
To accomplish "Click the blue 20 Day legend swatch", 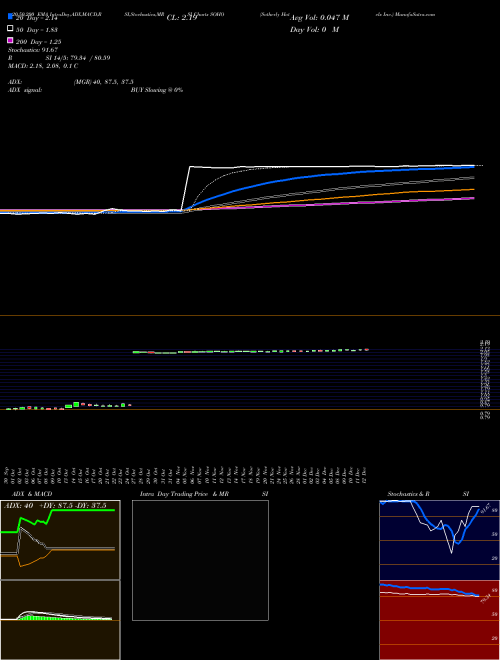I will 10,17.
